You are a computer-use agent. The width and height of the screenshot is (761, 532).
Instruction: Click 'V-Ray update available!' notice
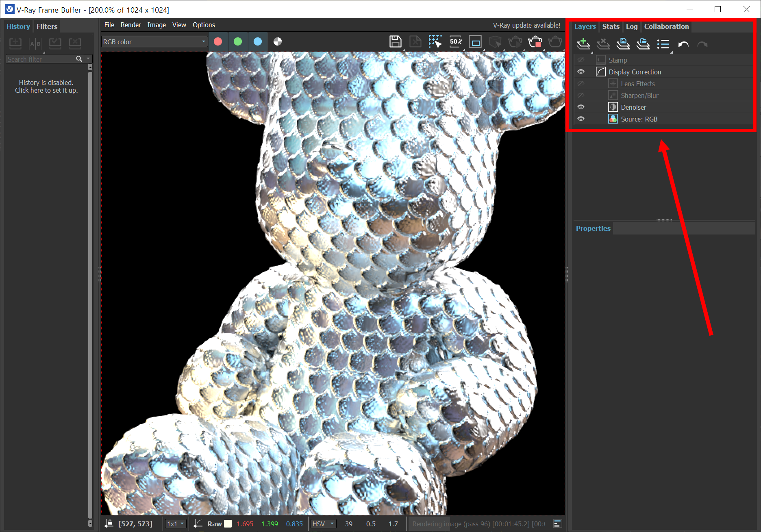[526, 25]
